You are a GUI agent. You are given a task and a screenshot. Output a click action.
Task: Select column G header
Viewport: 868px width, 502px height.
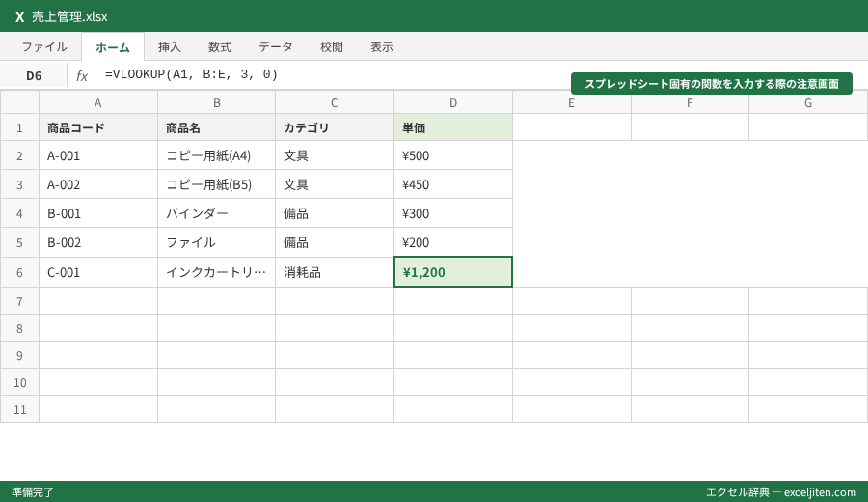pyautogui.click(x=808, y=102)
